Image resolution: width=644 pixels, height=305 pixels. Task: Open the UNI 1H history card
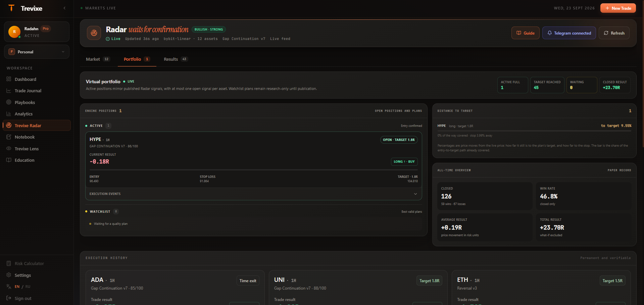pos(358,288)
